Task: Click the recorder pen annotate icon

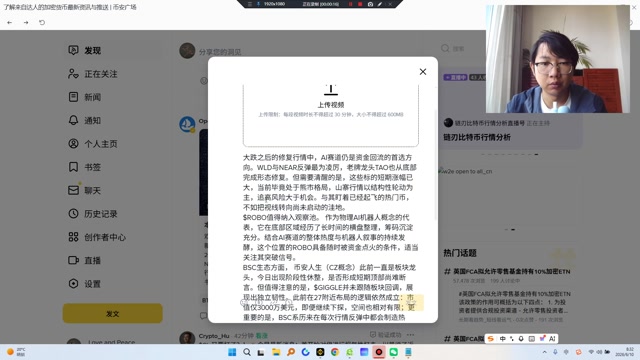Action: tap(380, 4)
